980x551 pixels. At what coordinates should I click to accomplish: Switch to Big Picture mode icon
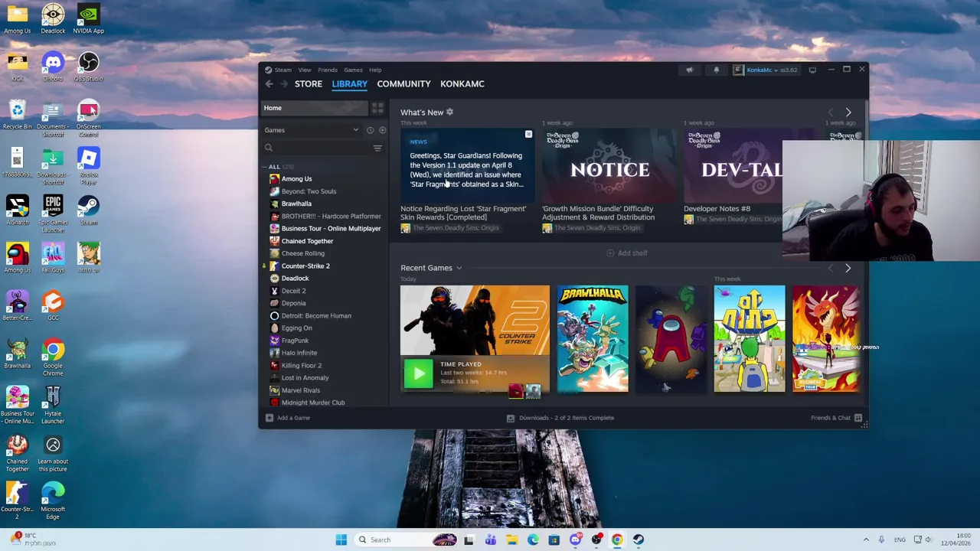click(x=812, y=70)
